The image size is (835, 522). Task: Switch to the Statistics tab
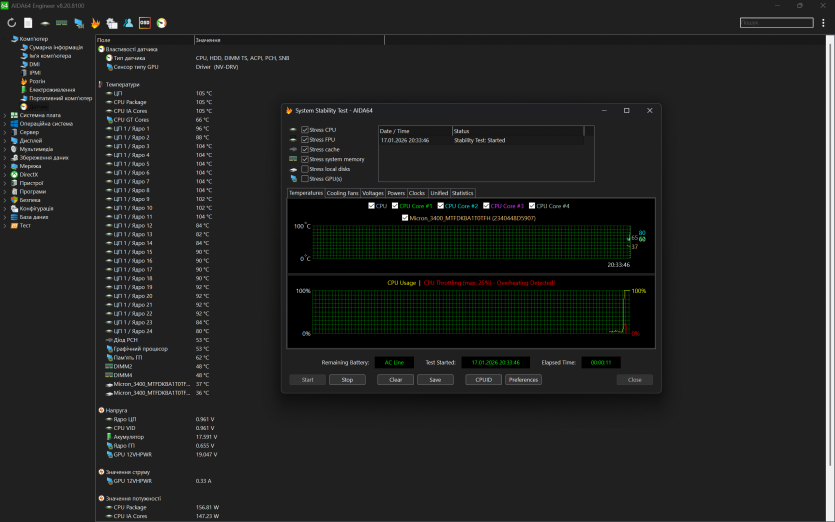462,193
